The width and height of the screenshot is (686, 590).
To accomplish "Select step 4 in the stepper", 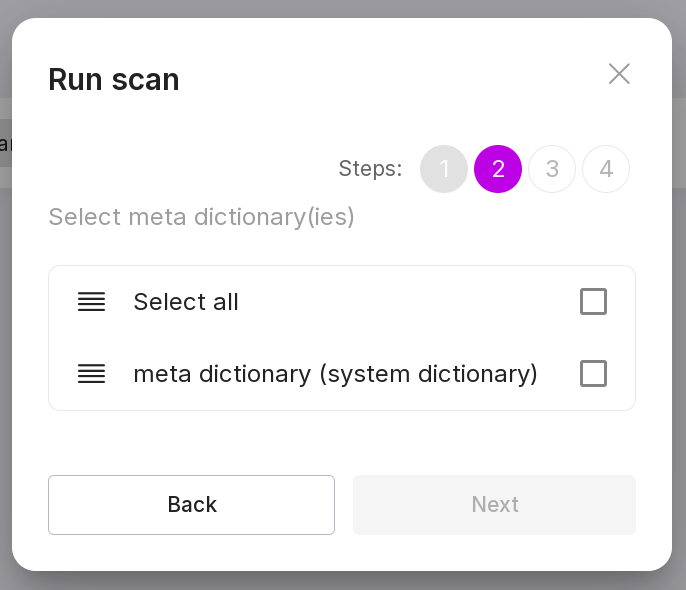I will coord(606,169).
